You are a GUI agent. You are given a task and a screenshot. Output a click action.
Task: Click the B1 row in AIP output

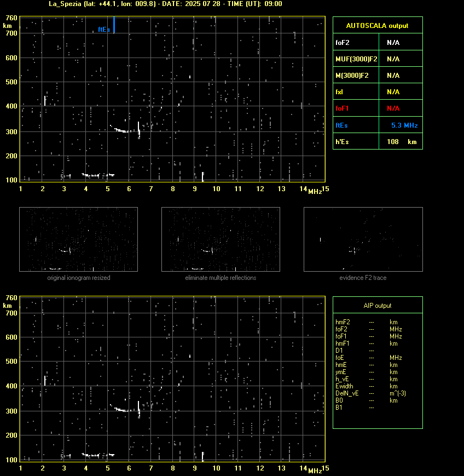point(355,408)
